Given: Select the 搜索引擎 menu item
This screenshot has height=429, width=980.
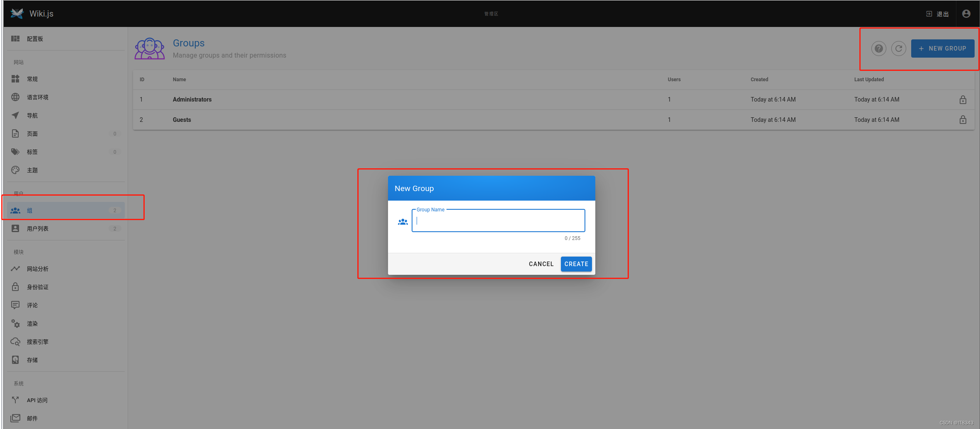Looking at the screenshot, I should coord(65,342).
